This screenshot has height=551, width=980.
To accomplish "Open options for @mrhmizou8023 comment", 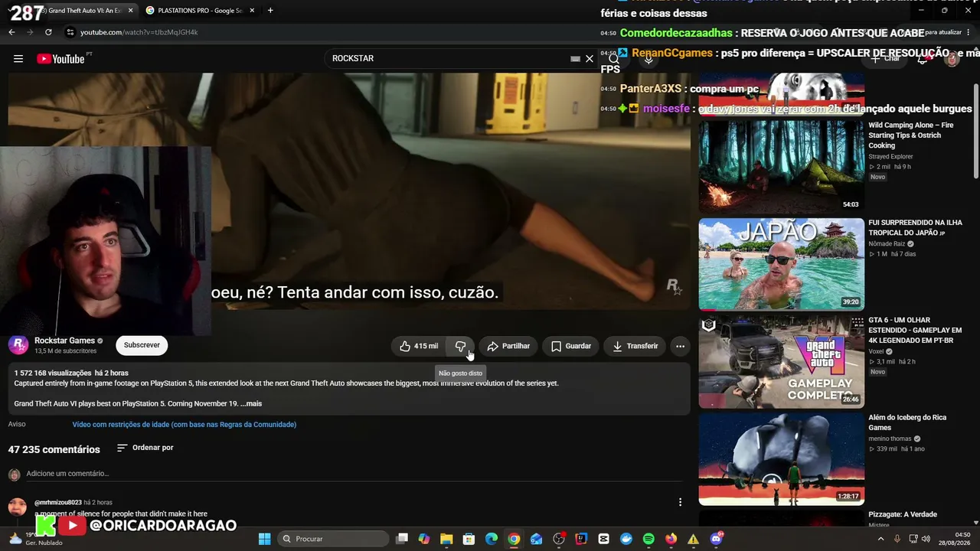I will point(680,502).
